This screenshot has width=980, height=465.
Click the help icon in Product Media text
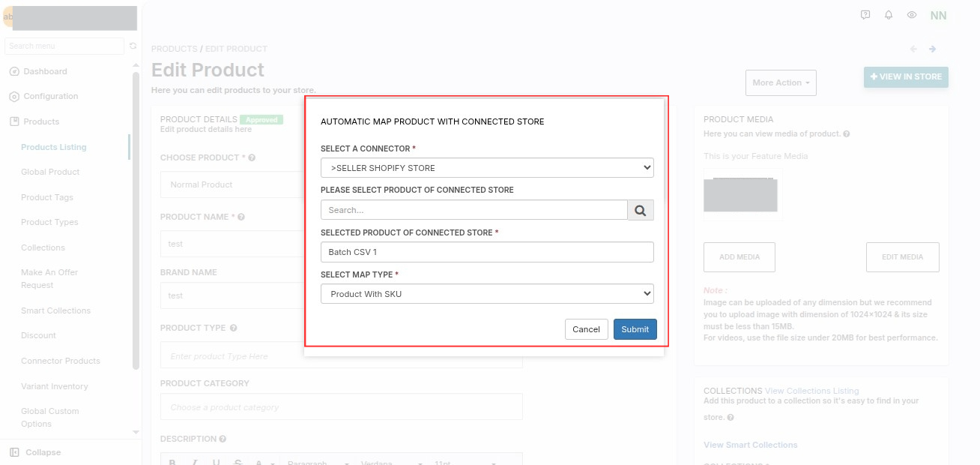[x=847, y=134]
